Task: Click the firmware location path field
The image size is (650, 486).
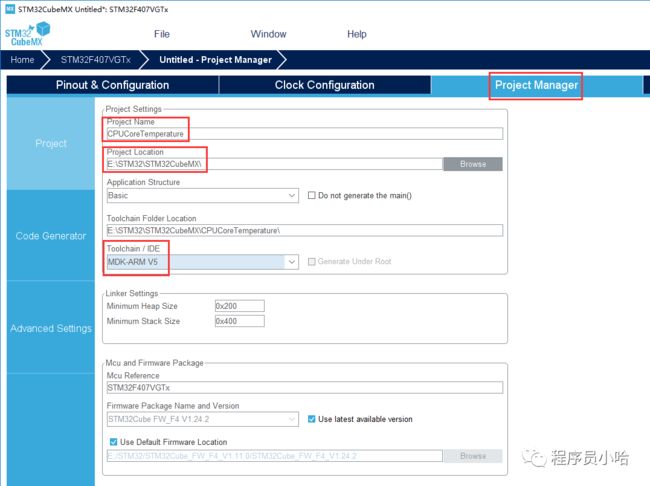Action: 274,456
